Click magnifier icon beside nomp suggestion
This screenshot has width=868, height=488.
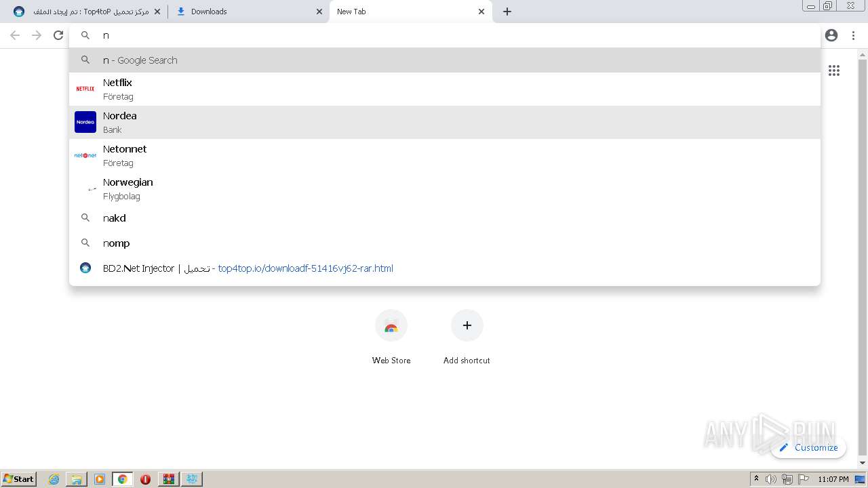(x=85, y=243)
